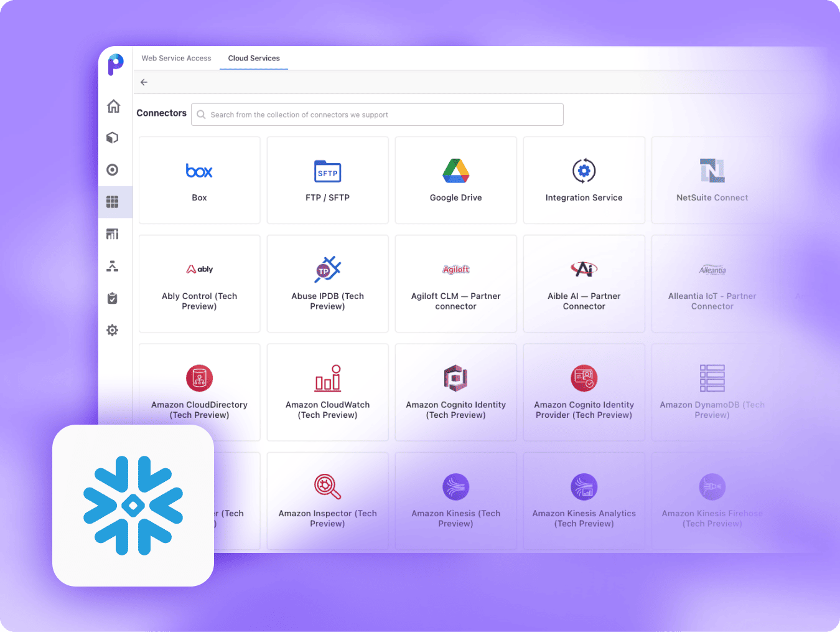Image resolution: width=840 pixels, height=632 pixels.
Task: Select the Ably logo icon
Action: (x=200, y=269)
